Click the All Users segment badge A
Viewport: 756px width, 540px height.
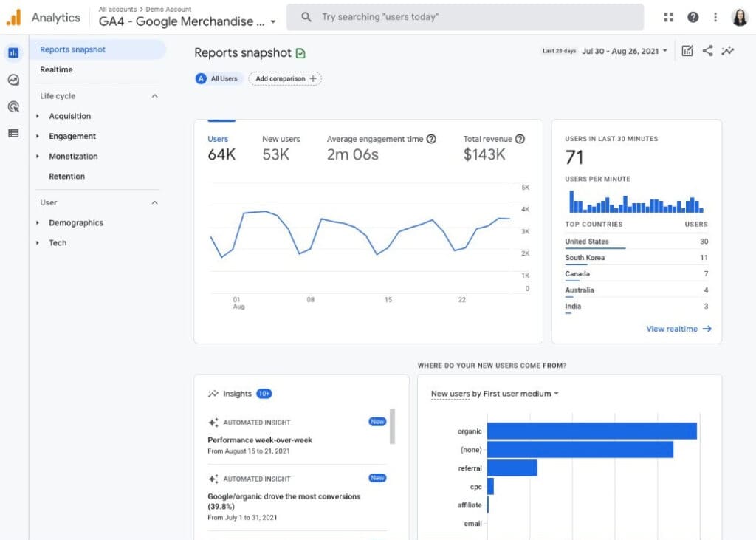pyautogui.click(x=201, y=78)
